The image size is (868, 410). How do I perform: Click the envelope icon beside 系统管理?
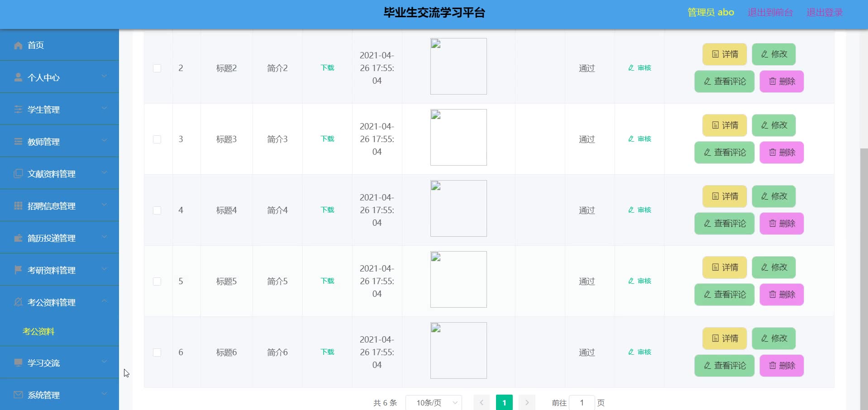[x=18, y=395]
